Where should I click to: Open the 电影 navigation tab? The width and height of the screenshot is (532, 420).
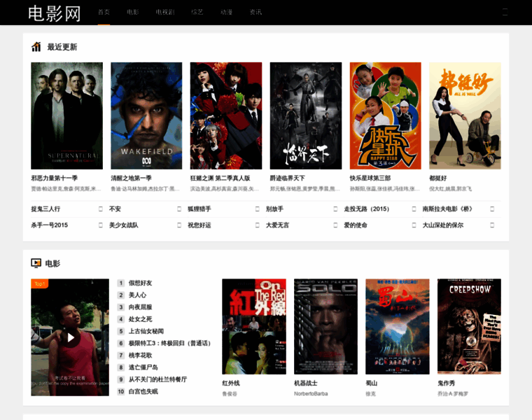(133, 12)
